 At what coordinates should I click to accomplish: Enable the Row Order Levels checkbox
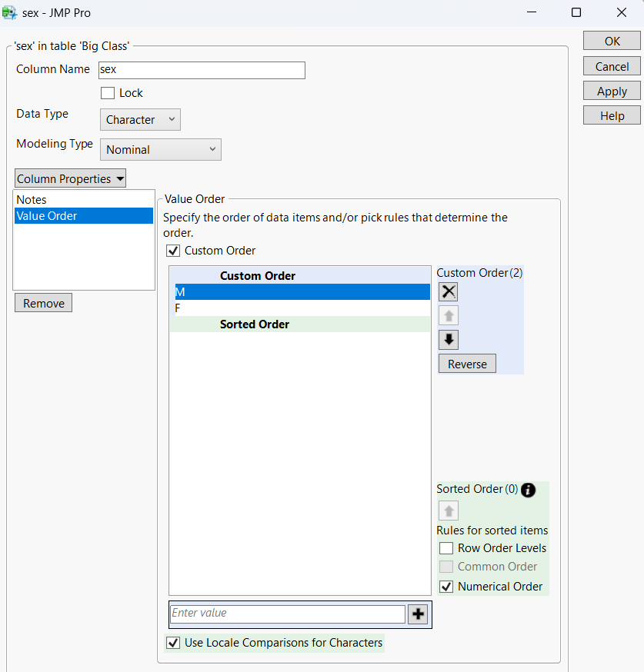click(x=445, y=547)
